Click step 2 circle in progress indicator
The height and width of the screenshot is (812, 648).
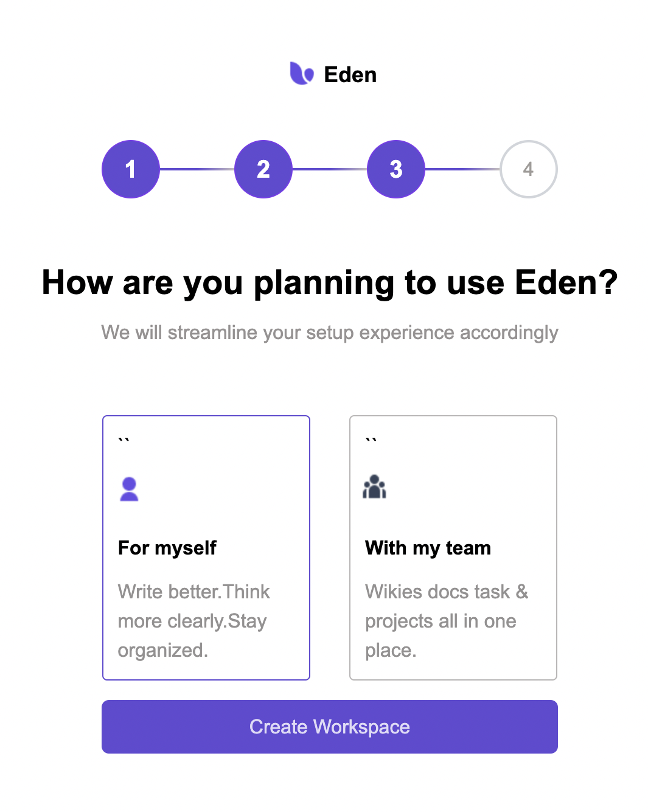[x=263, y=169]
